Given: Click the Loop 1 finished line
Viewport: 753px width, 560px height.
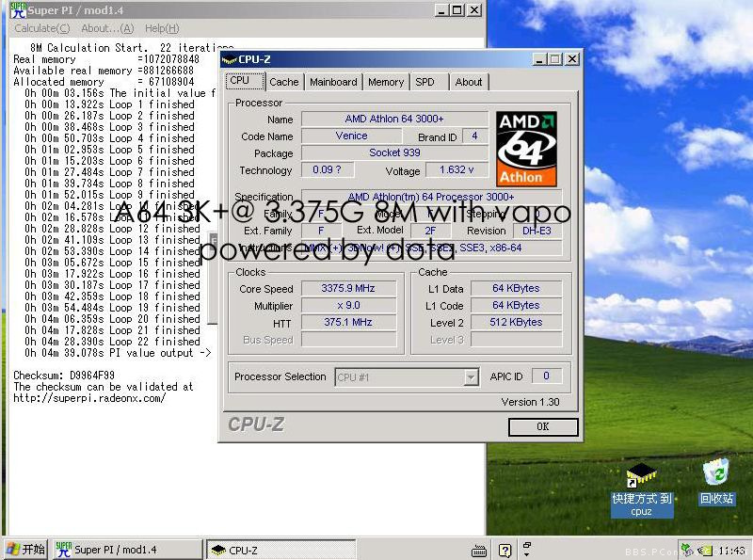Looking at the screenshot, I should click(109, 104).
